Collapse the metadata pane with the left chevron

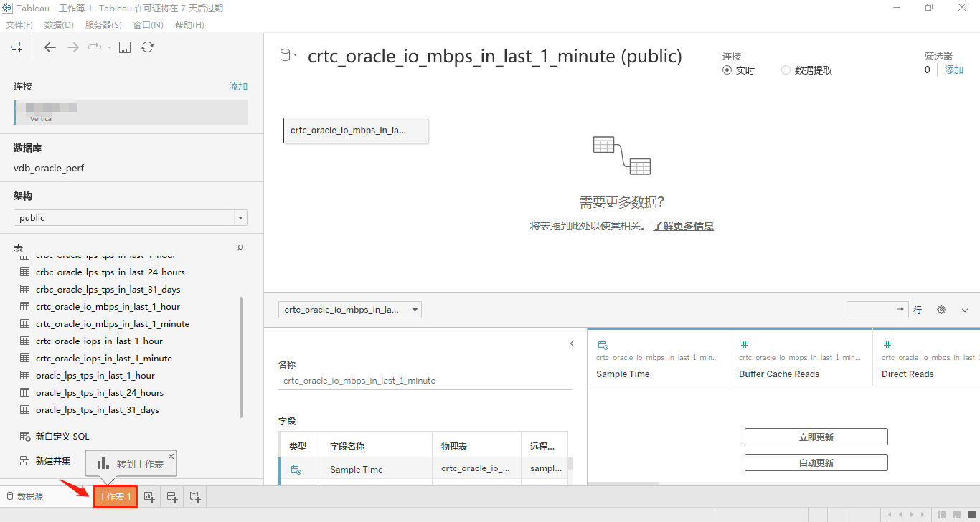coord(572,343)
